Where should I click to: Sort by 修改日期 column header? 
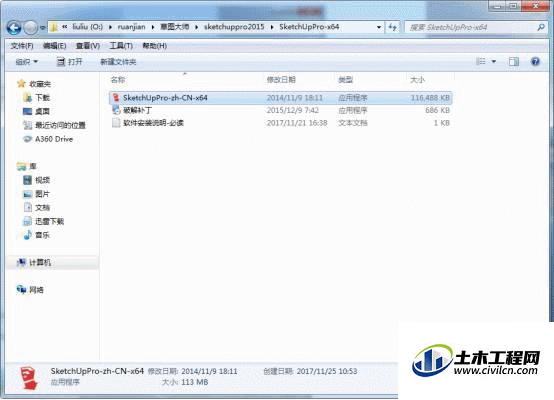tap(281, 80)
